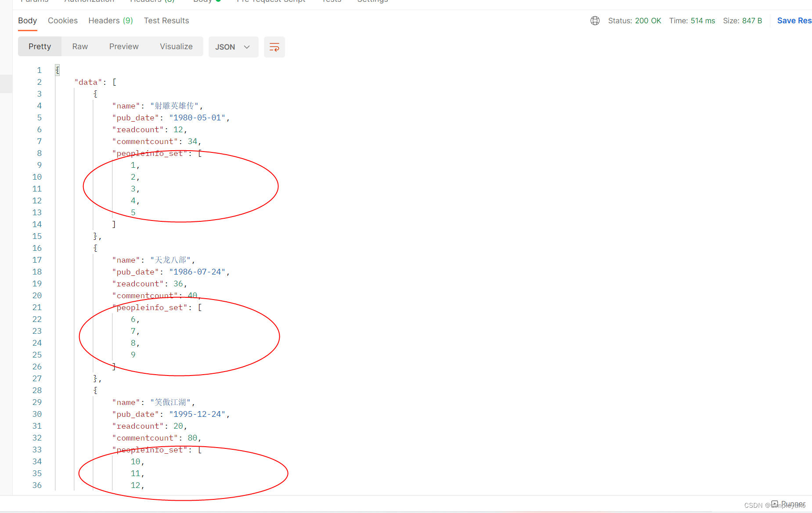The height and width of the screenshot is (513, 812).
Task: Open the Authorization section
Action: click(89, 1)
